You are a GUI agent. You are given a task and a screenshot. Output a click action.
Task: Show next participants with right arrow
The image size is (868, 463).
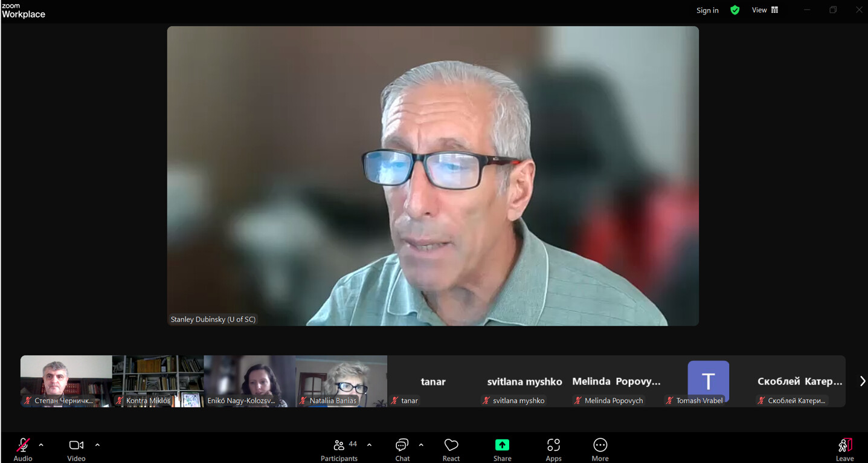point(862,381)
